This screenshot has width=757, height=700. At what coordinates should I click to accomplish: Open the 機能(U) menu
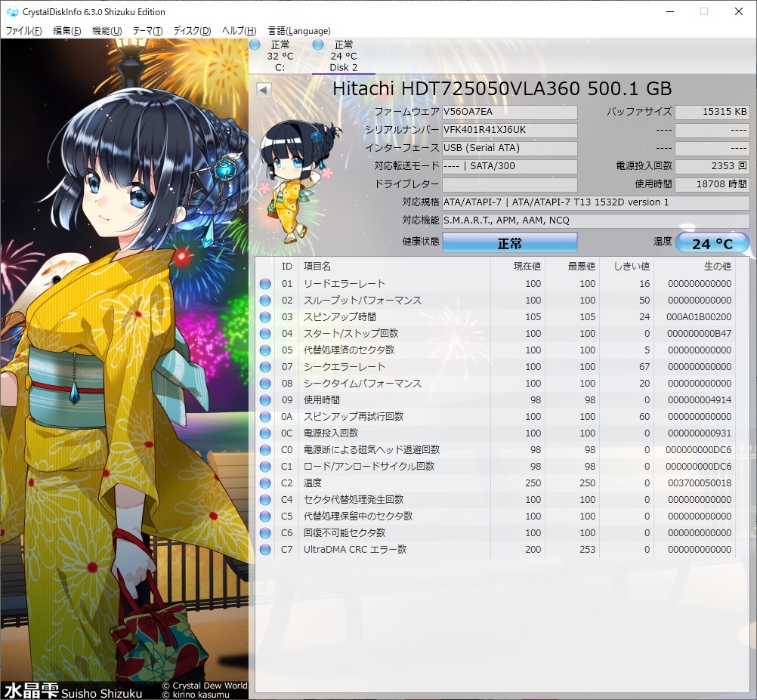point(107,31)
